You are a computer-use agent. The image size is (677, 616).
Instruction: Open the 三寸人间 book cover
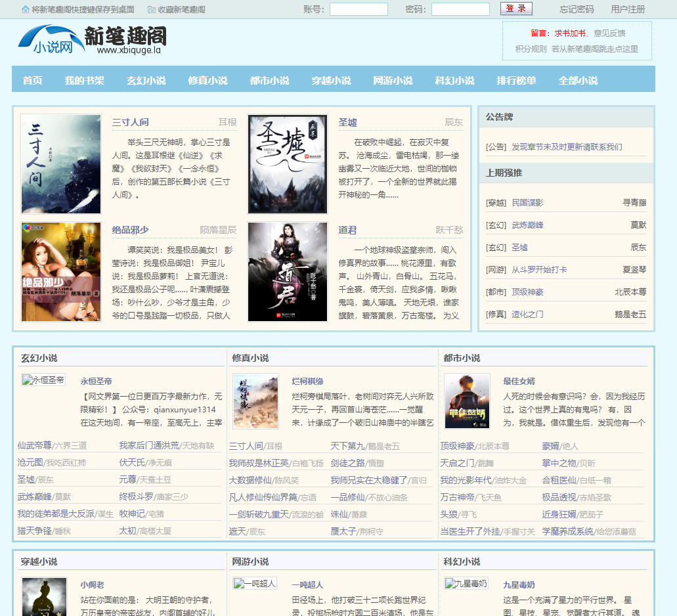(61, 164)
